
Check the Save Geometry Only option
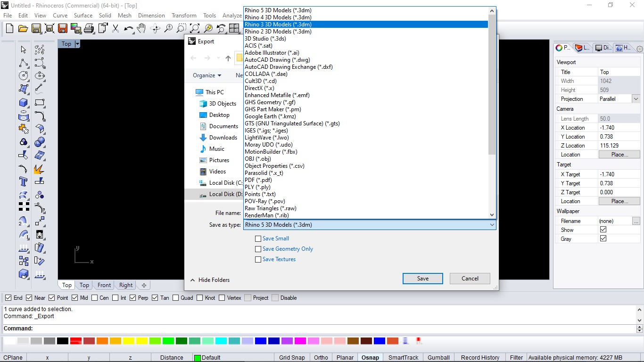point(258,249)
